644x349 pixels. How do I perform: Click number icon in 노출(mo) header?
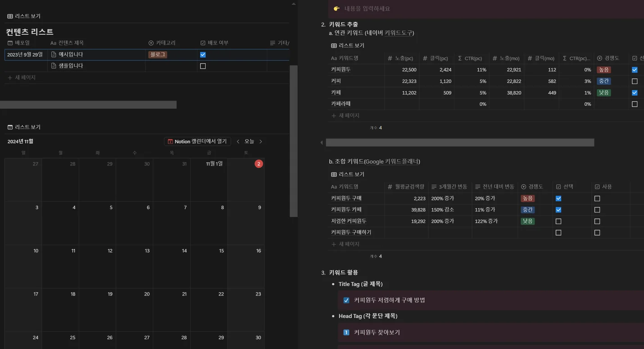click(x=494, y=58)
